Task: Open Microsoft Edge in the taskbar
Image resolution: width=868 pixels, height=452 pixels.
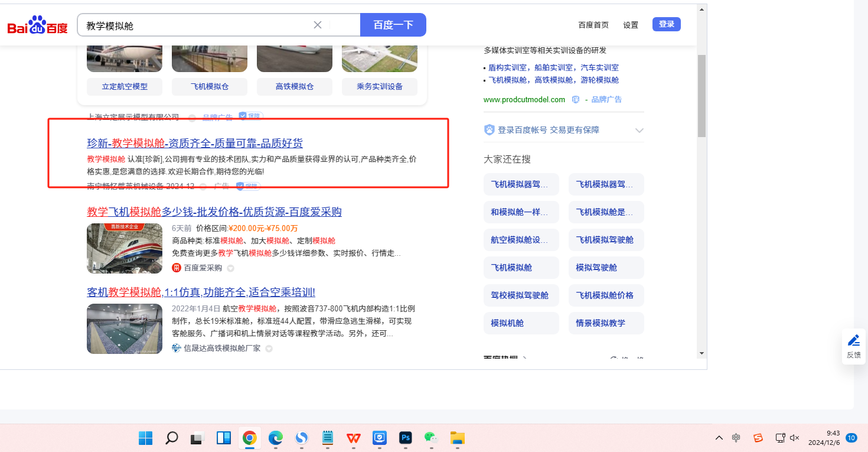Action: pyautogui.click(x=276, y=438)
